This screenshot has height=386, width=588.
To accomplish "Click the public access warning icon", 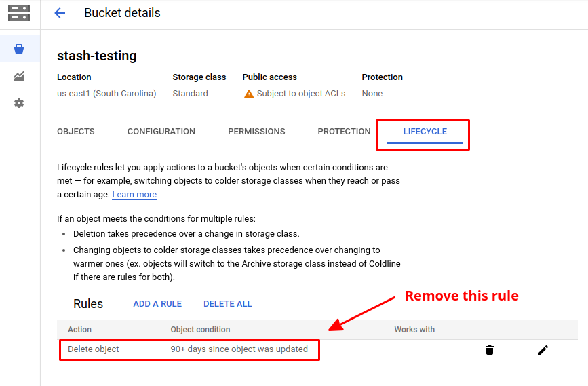I will [x=249, y=94].
